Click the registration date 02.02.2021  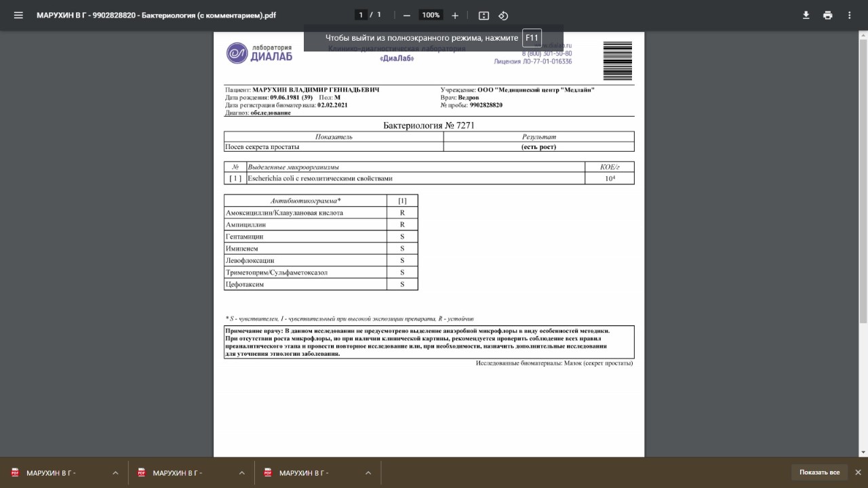click(332, 105)
